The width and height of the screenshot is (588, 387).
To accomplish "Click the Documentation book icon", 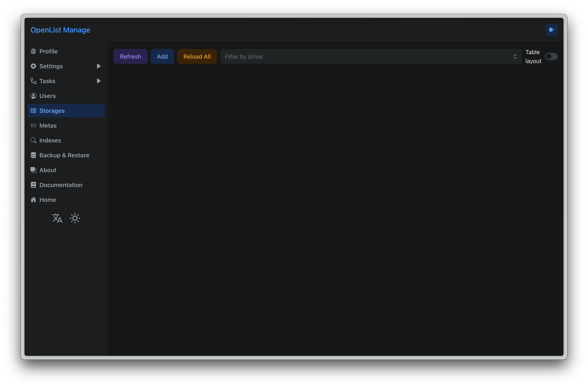I will coord(33,185).
